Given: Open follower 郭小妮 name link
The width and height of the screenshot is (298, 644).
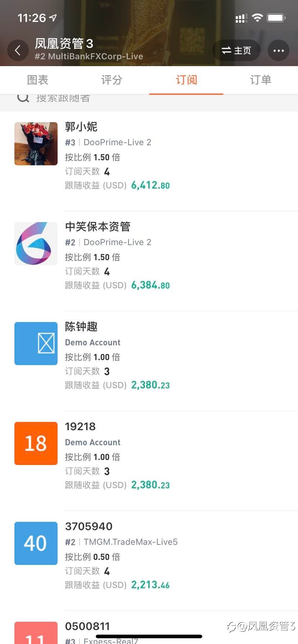Looking at the screenshot, I should (81, 127).
